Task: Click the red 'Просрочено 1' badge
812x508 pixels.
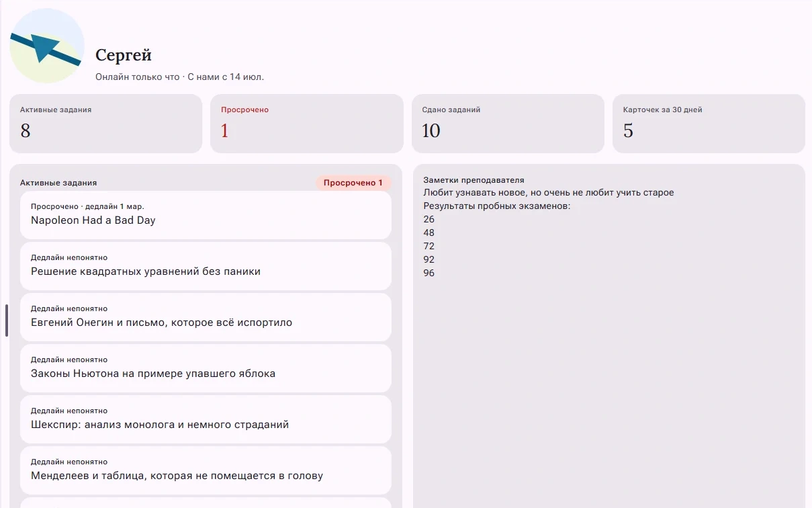Action: (353, 183)
